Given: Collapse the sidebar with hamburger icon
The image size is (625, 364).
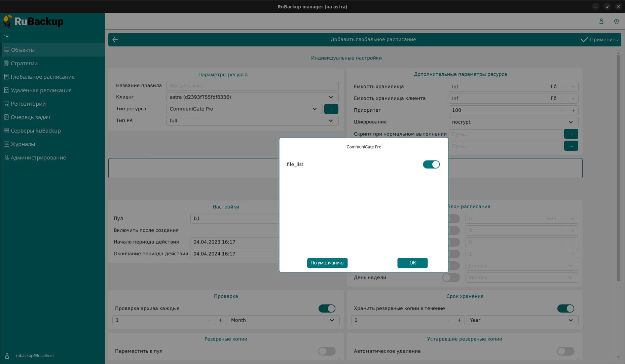Looking at the screenshot, I should [6, 36].
